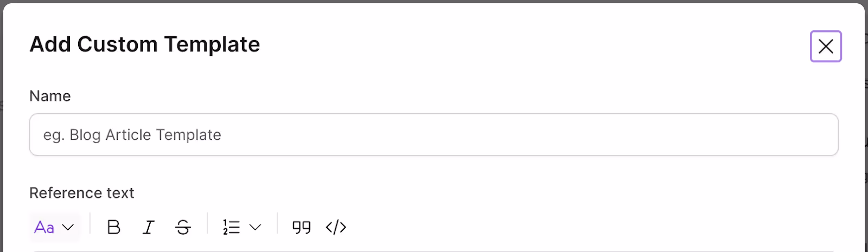The width and height of the screenshot is (868, 252).
Task: Open the Aa text style dropdown
Action: click(54, 227)
